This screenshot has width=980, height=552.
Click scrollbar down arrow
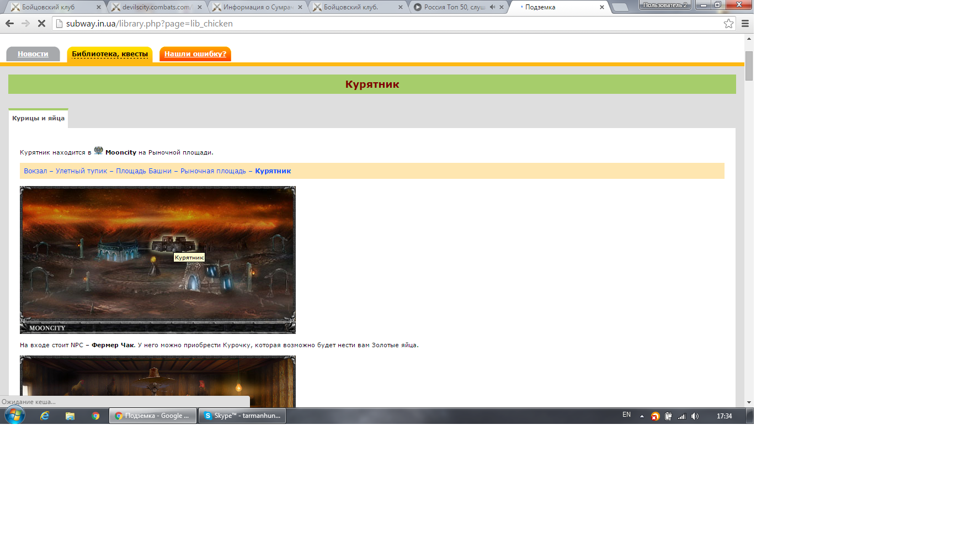pyautogui.click(x=749, y=402)
